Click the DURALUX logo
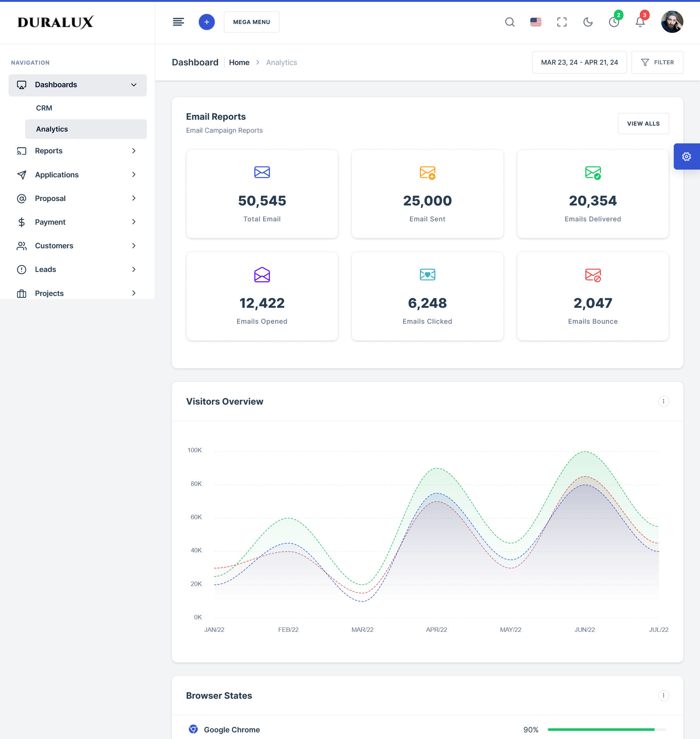Viewport: 700px width, 739px height. click(x=55, y=22)
